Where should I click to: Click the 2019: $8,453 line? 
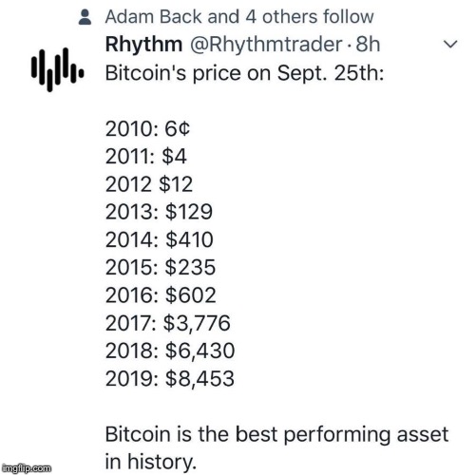click(x=170, y=379)
